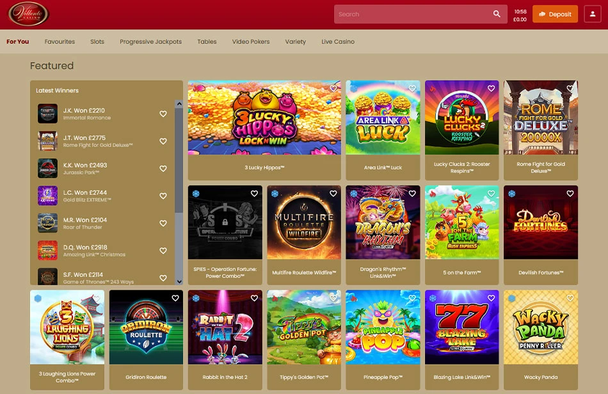Open the user account icon
This screenshot has width=608, height=394.
[592, 14]
